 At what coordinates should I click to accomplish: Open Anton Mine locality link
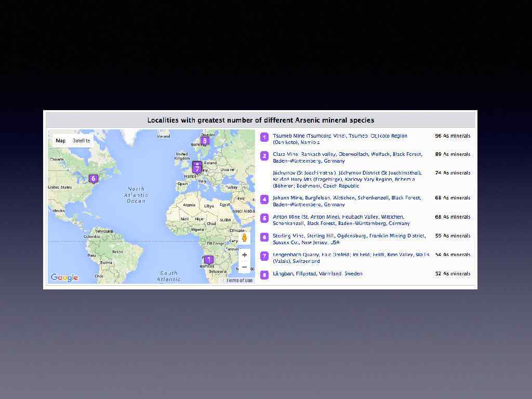pyautogui.click(x=341, y=220)
